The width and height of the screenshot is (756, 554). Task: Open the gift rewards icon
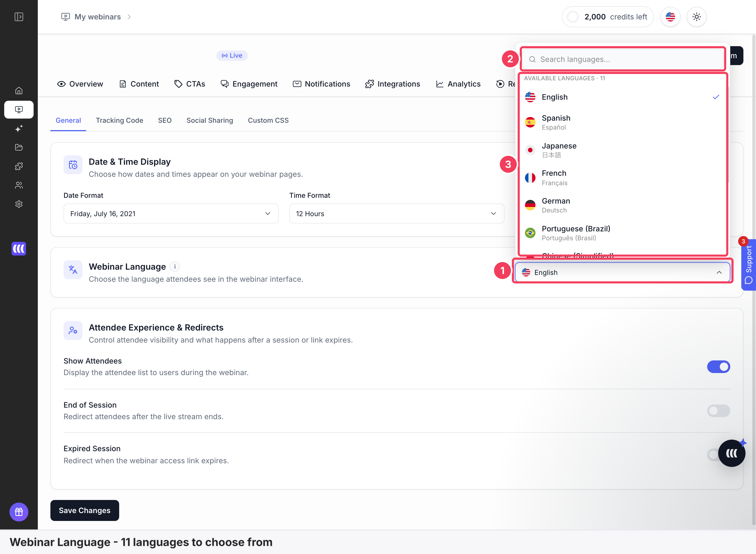pyautogui.click(x=19, y=512)
